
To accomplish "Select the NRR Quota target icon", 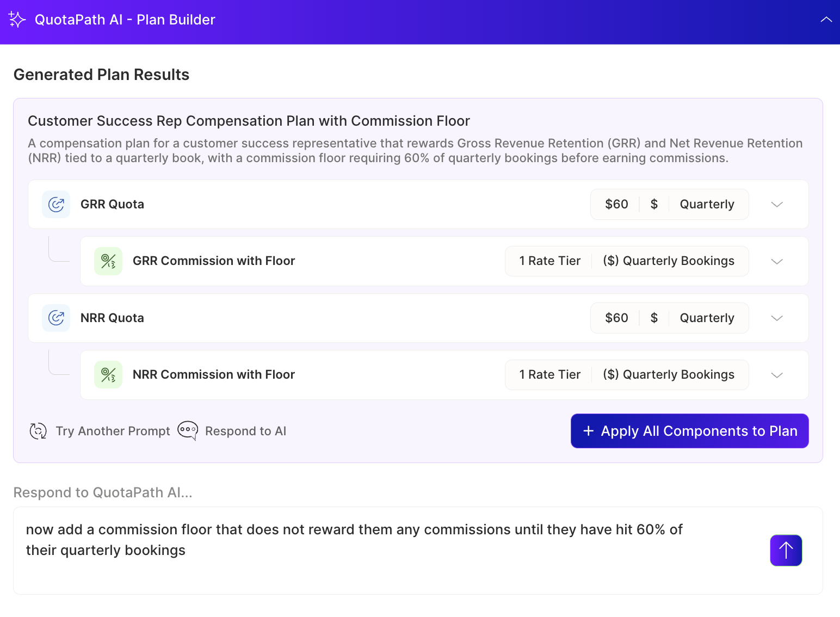I will pyautogui.click(x=56, y=318).
